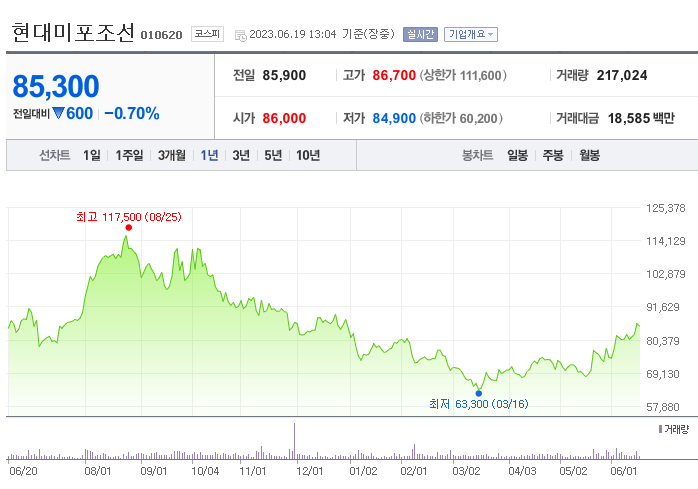Select the 1년 line chart period
Image resolution: width=698 pixels, height=489 pixels.
(209, 155)
